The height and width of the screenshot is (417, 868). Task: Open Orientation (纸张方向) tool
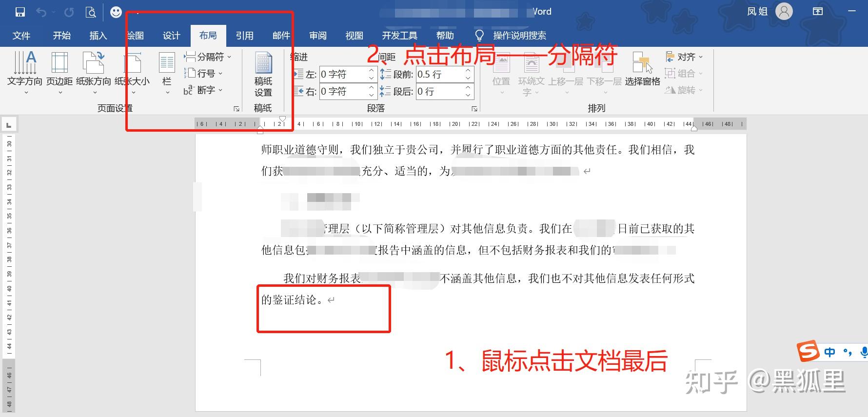(x=94, y=73)
